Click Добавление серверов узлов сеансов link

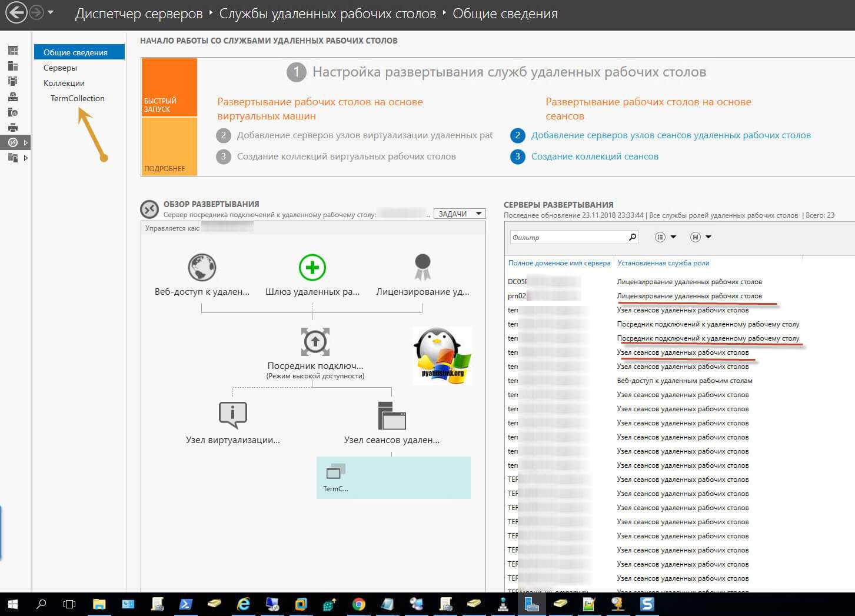click(x=671, y=135)
